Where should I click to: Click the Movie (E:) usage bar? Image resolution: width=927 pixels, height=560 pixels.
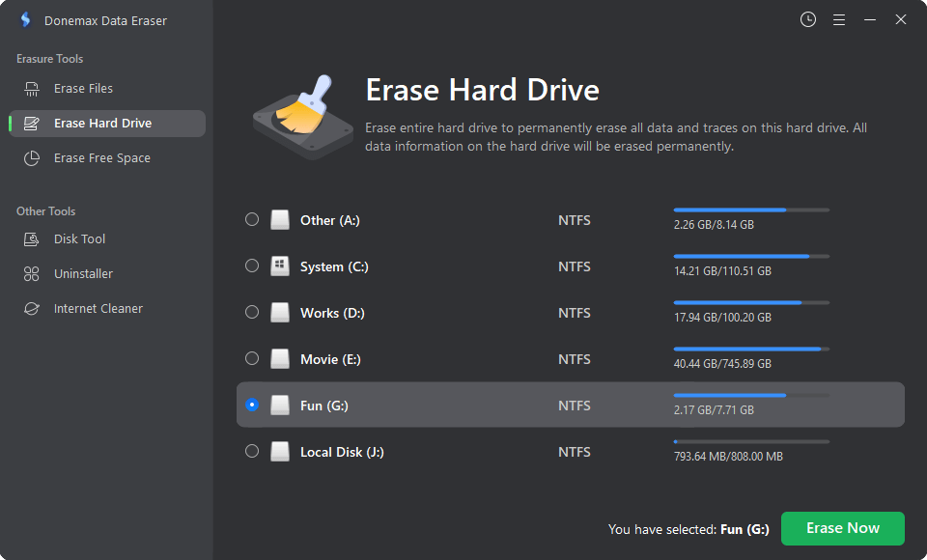point(751,349)
